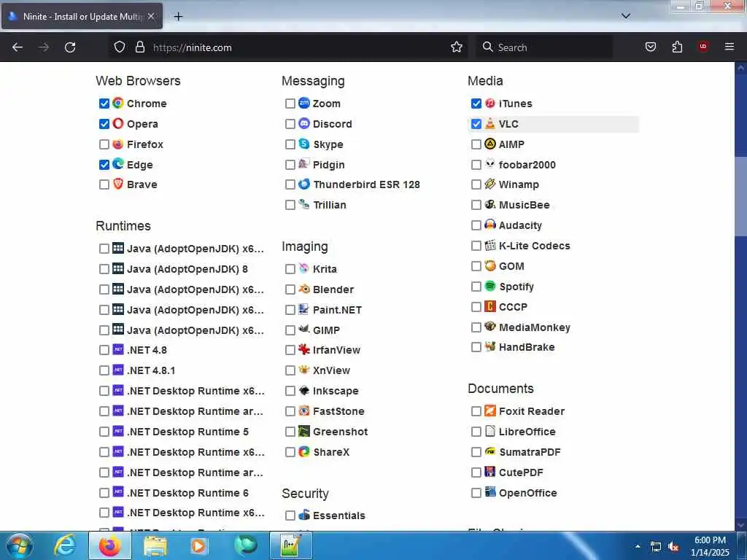
Task: Click the Skype icon
Action: (x=304, y=144)
